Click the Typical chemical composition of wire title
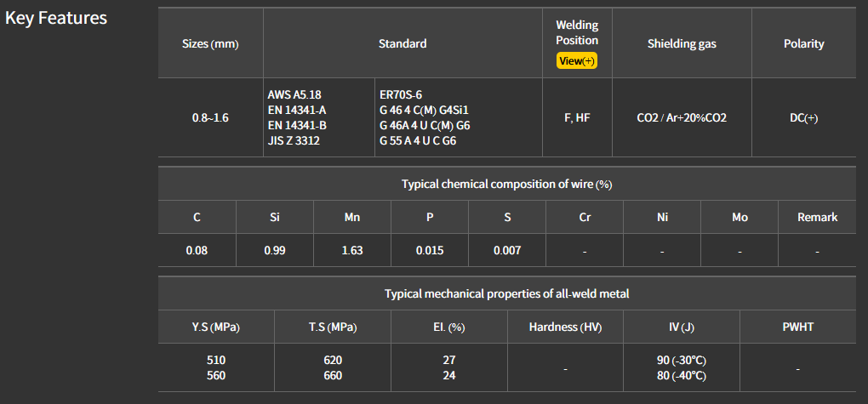The image size is (868, 404). pyautogui.click(x=506, y=184)
